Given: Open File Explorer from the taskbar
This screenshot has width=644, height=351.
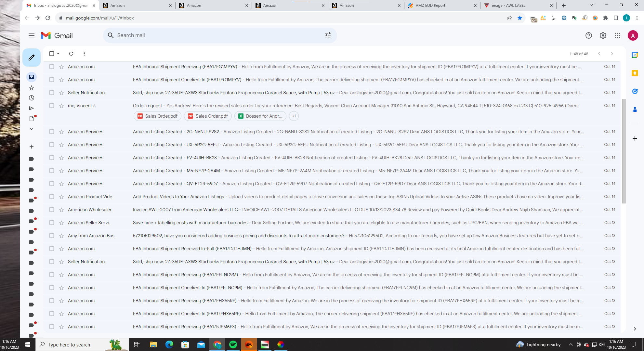Looking at the screenshot, I should (x=153, y=344).
